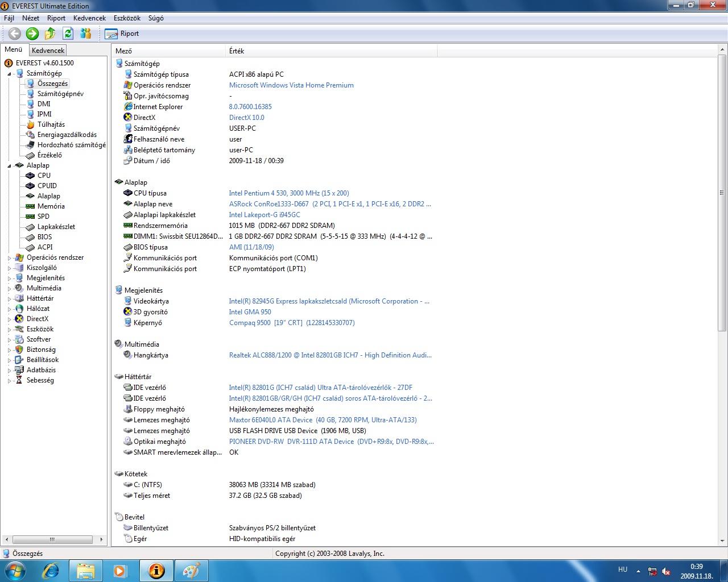Select the Hordozható számítógép tree item

(72, 145)
